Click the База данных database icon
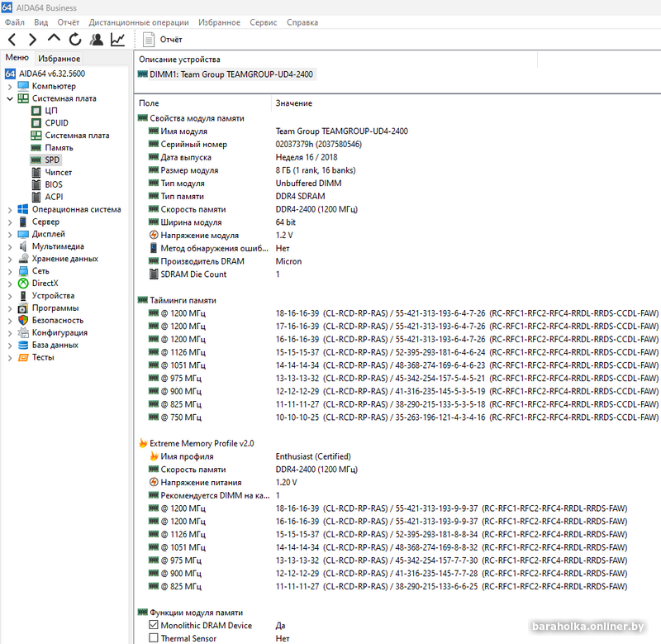The height and width of the screenshot is (644, 661). [23, 345]
